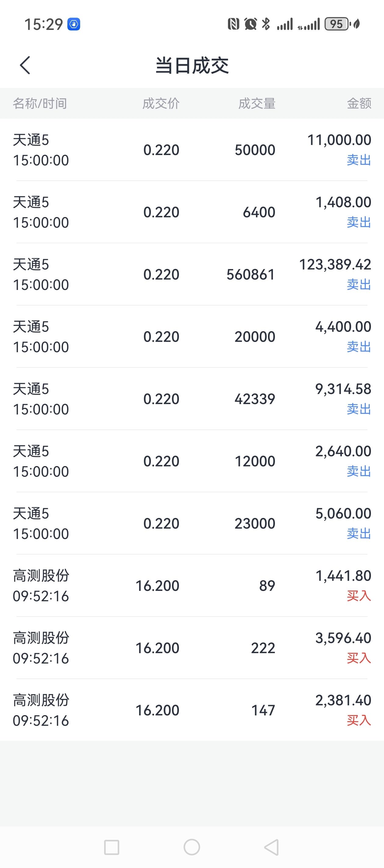Tap the 当日成交 page title

[x=192, y=65]
